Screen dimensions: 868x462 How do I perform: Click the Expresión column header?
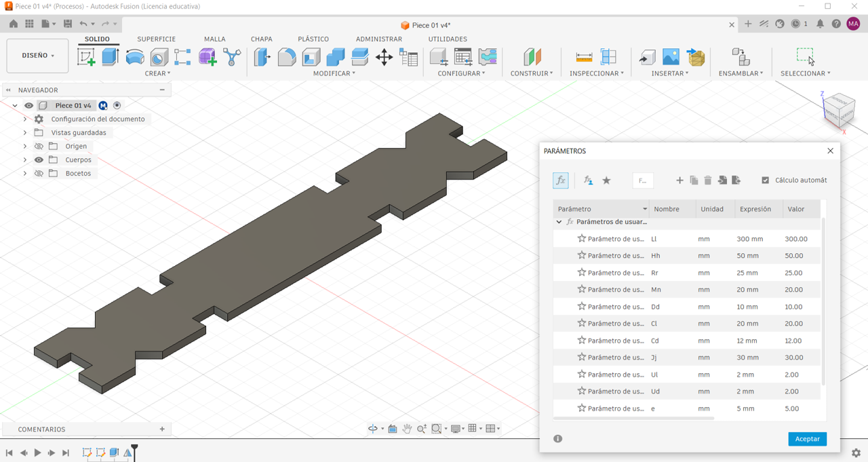coord(759,209)
